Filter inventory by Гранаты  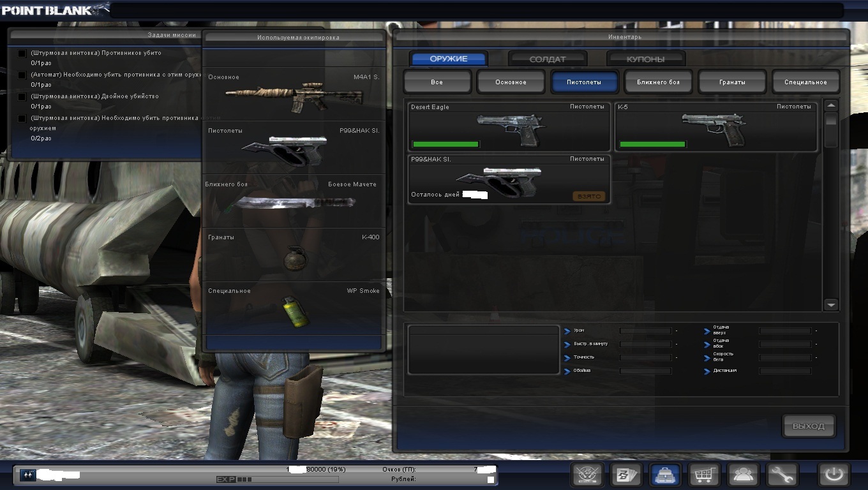pyautogui.click(x=731, y=82)
